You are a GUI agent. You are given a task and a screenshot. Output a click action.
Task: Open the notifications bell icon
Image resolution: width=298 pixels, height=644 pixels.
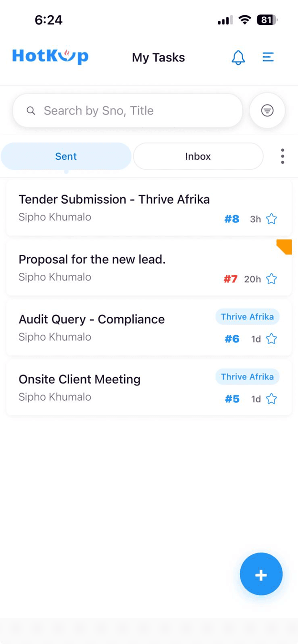pos(238,58)
